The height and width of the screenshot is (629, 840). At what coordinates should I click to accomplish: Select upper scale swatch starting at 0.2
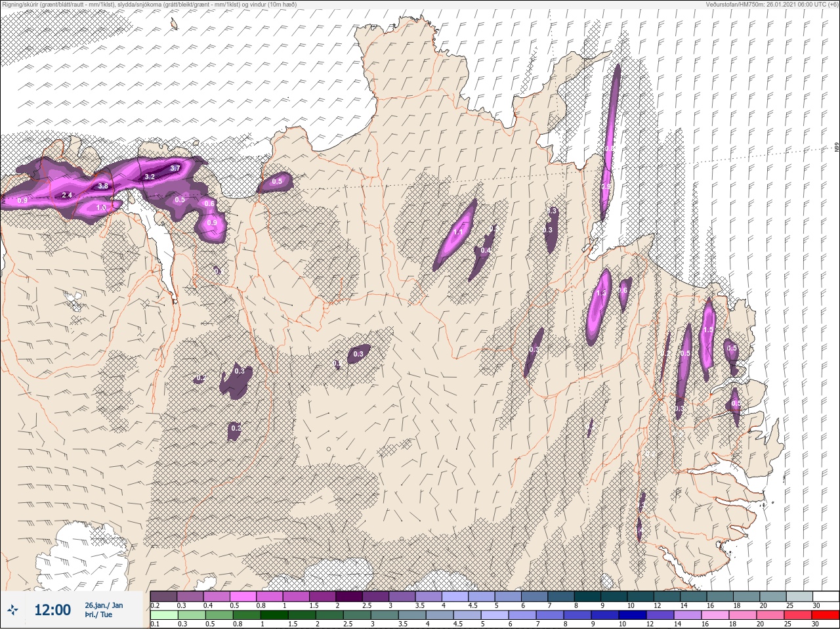click(163, 596)
